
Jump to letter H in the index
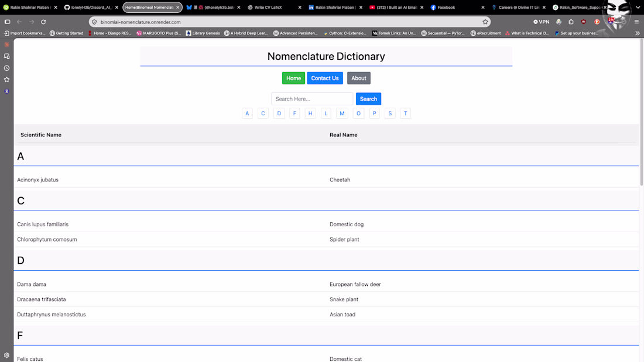[310, 113]
